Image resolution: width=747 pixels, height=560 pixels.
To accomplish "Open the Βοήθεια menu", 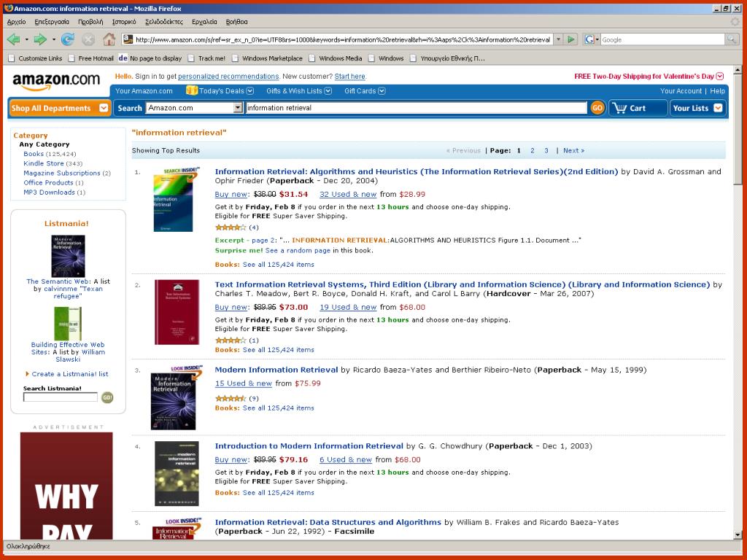I will coord(237,22).
